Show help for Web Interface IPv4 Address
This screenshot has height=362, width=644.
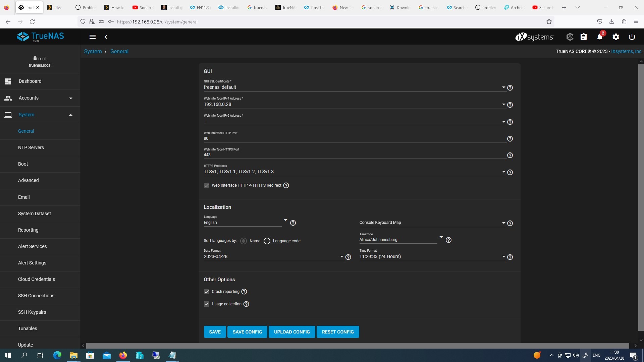(510, 105)
